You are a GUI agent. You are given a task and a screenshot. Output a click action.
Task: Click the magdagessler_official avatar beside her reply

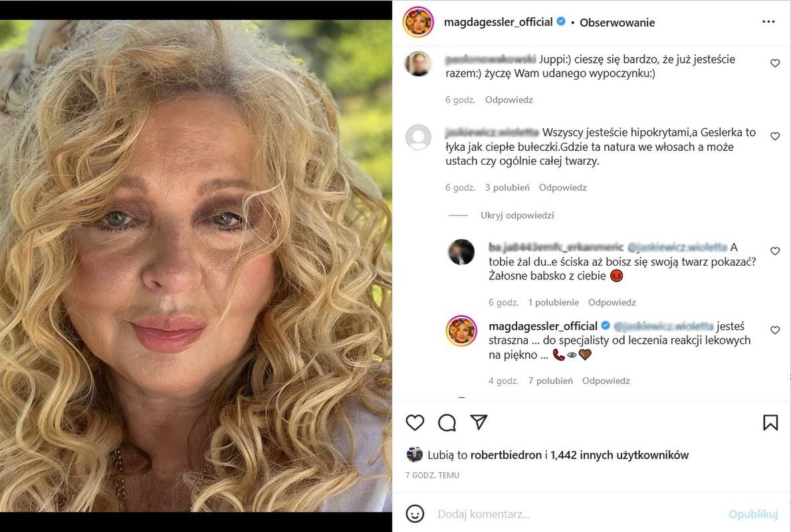461,331
